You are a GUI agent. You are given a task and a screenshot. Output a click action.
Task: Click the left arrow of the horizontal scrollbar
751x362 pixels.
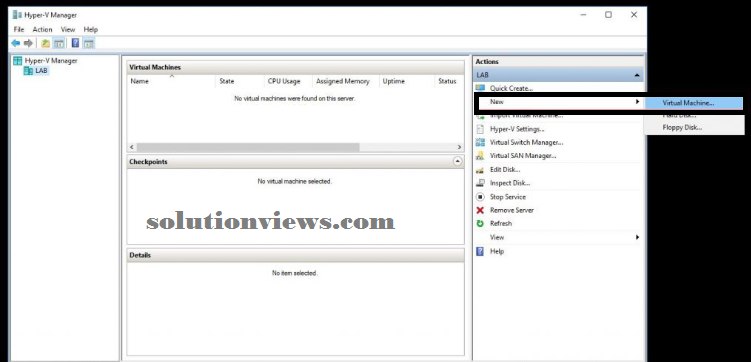click(x=132, y=147)
